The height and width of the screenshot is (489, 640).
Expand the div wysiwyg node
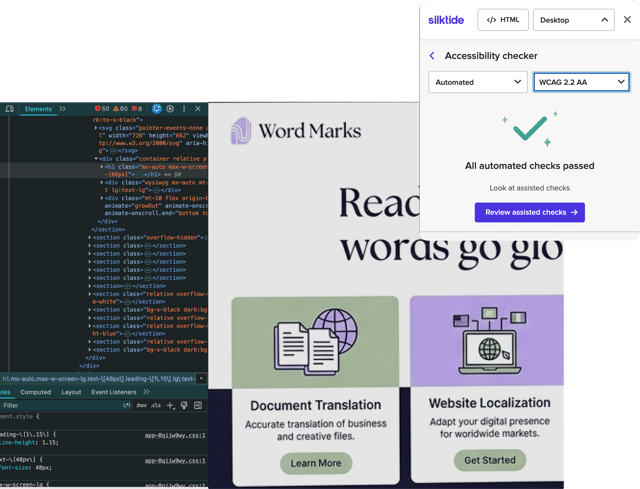tap(102, 182)
